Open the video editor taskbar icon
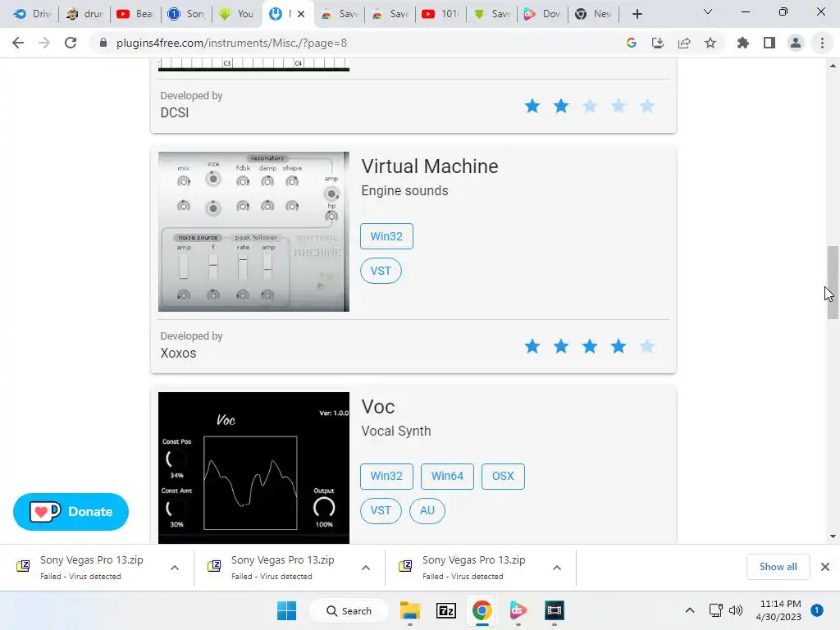Screen dimensions: 840x630 [x=555, y=610]
